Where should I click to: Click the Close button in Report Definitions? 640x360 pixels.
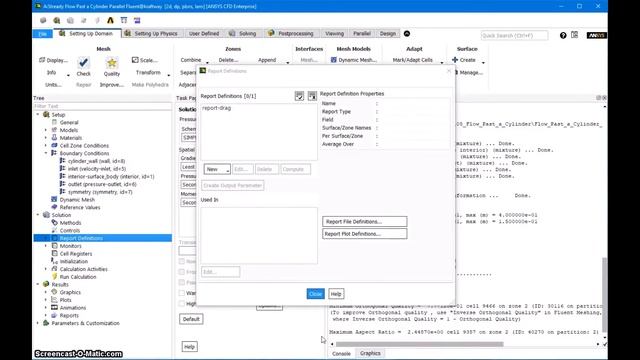tap(315, 293)
